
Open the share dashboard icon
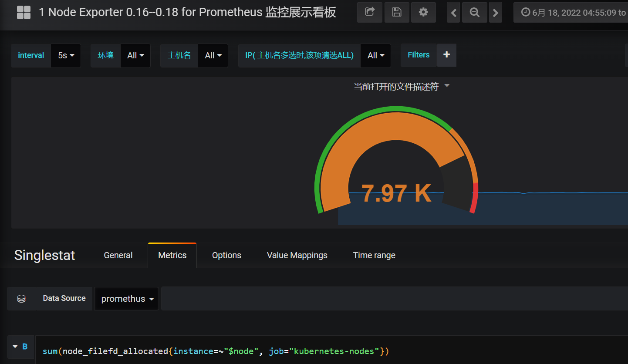[x=369, y=12]
